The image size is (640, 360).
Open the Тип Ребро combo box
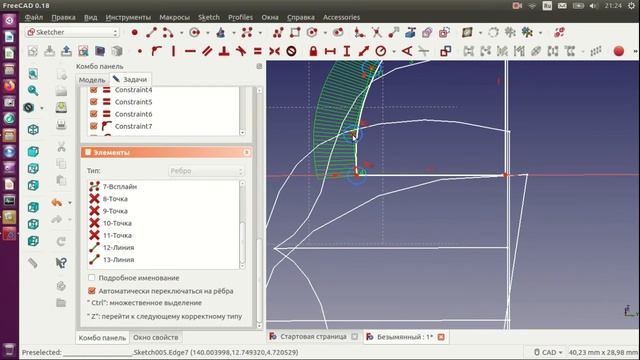coord(206,171)
